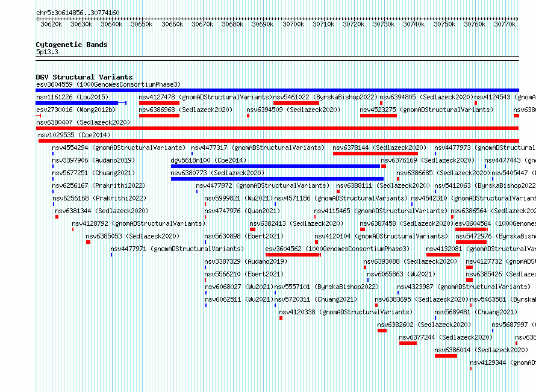Click the nsv4477317 variant label
The width and height of the screenshot is (536, 392).
click(258, 148)
